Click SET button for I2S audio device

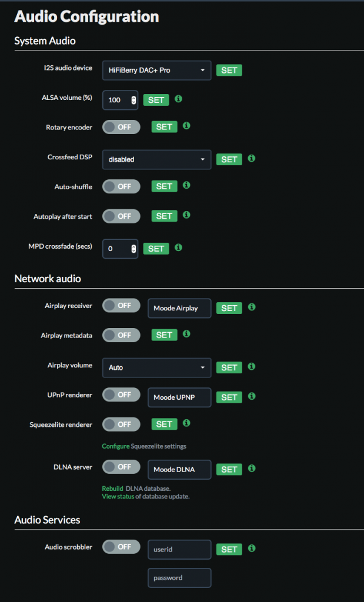point(229,71)
